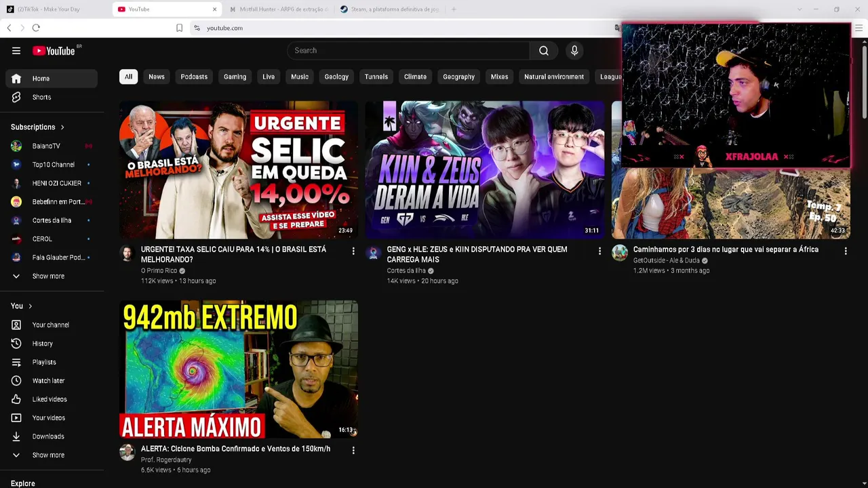The width and height of the screenshot is (868, 488).
Task: Select the Podcasts filter chip
Action: tap(194, 77)
